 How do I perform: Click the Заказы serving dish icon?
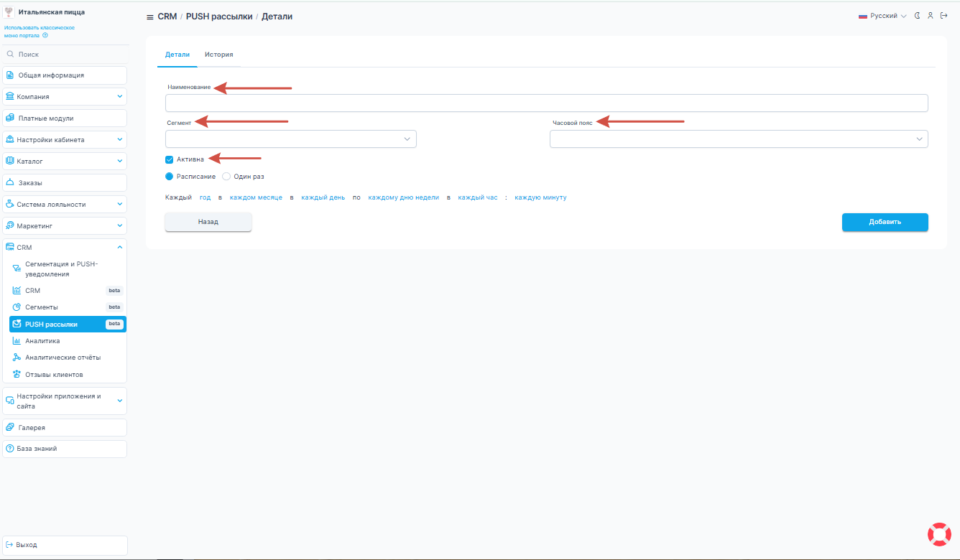(x=10, y=183)
